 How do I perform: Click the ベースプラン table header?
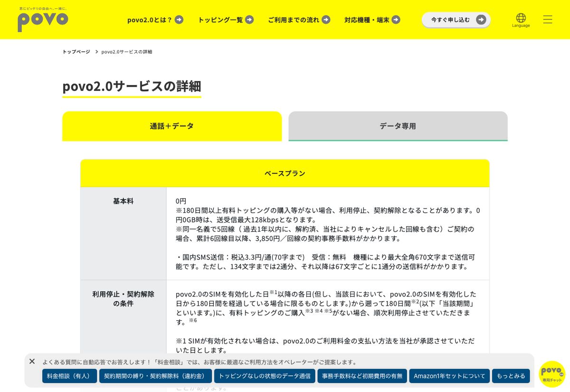pyautogui.click(x=285, y=173)
